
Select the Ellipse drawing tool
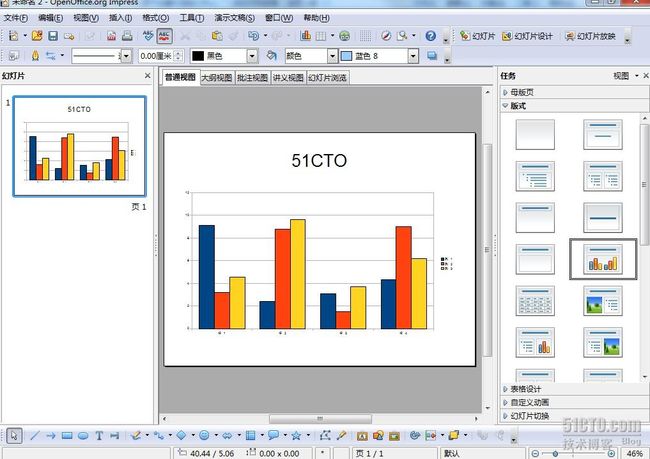83,436
